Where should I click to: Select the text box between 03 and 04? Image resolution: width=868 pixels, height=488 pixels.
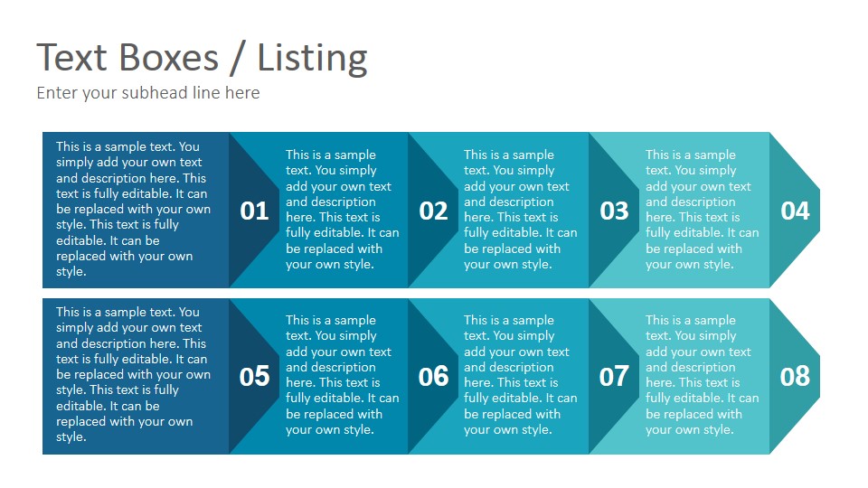(x=702, y=210)
